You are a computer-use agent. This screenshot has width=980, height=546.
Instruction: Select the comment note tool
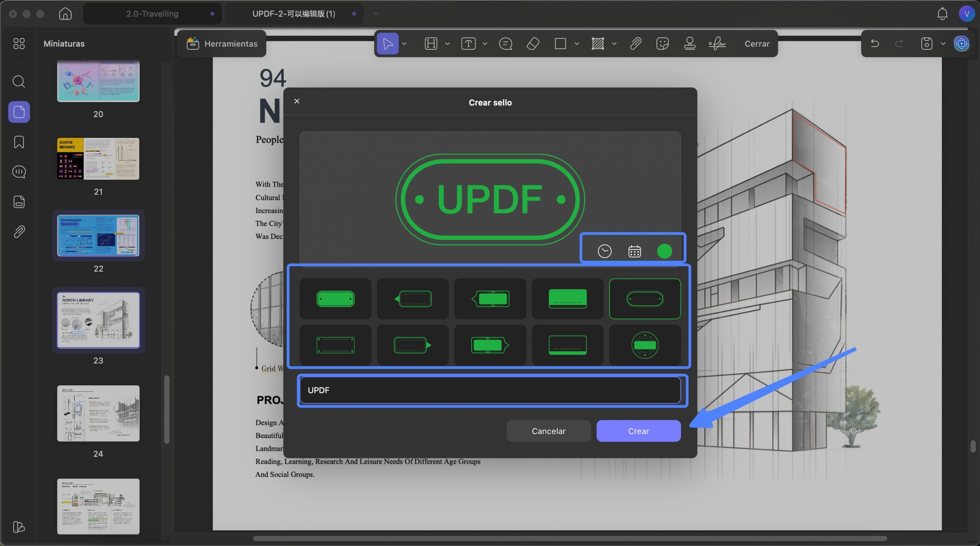[x=505, y=44]
